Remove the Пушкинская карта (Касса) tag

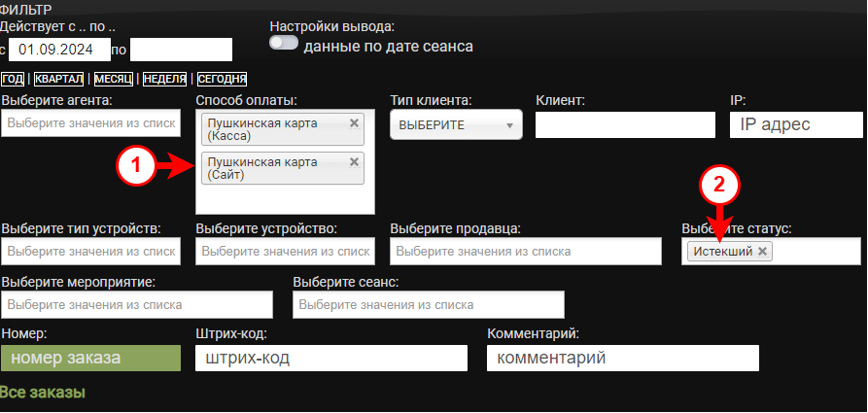click(354, 122)
